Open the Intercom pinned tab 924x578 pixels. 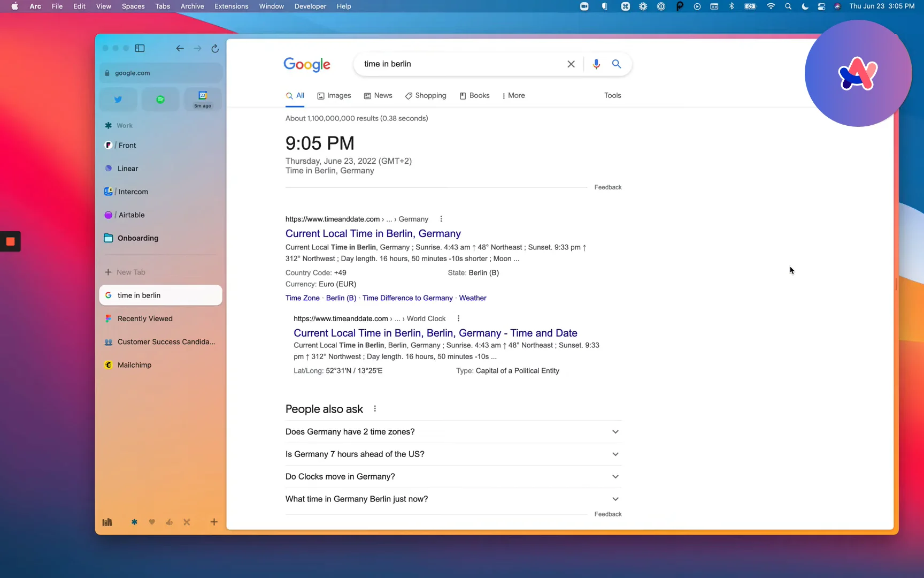coord(160,192)
